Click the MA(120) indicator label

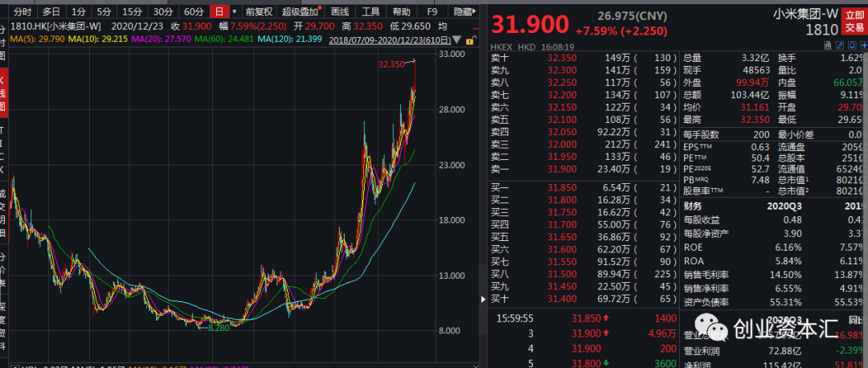[x=289, y=39]
